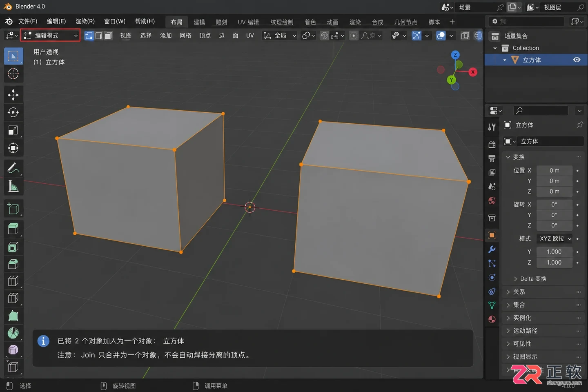Select the Rotate tool

pos(13,112)
